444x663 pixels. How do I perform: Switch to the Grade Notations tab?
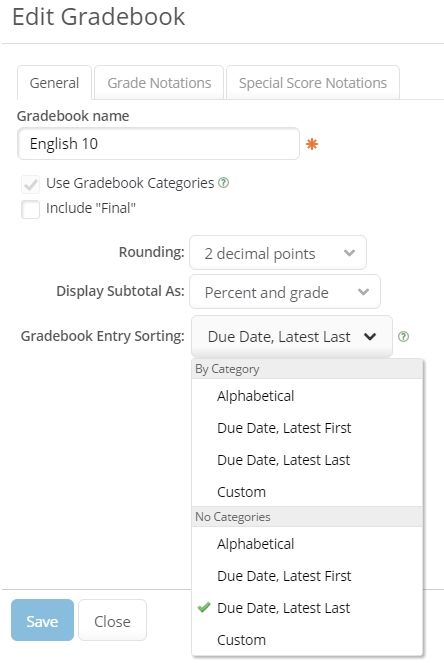coord(159,83)
